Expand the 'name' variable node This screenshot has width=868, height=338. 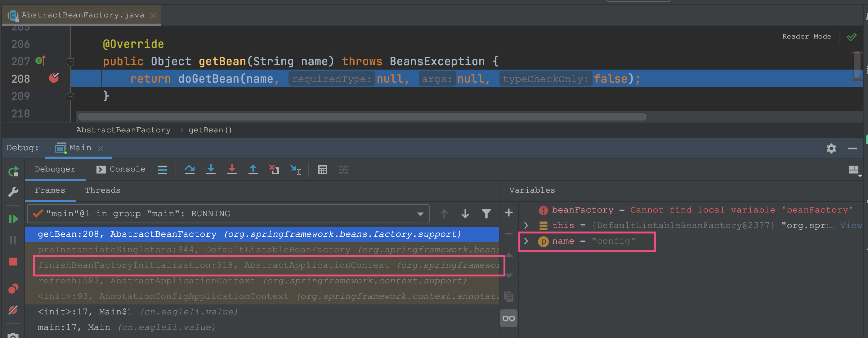pyautogui.click(x=526, y=241)
